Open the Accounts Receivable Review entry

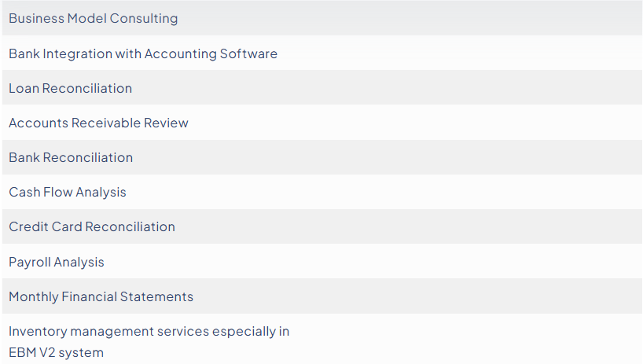coord(322,123)
